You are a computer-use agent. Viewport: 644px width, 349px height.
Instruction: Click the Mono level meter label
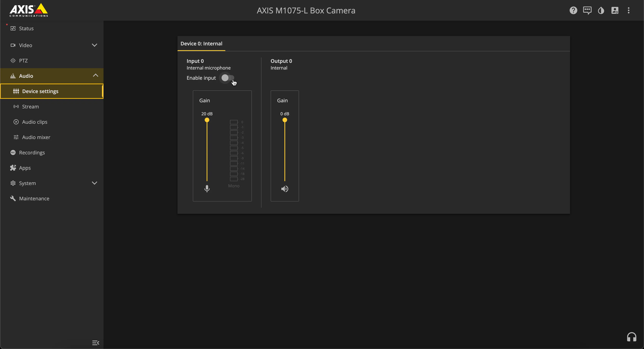[x=233, y=186]
